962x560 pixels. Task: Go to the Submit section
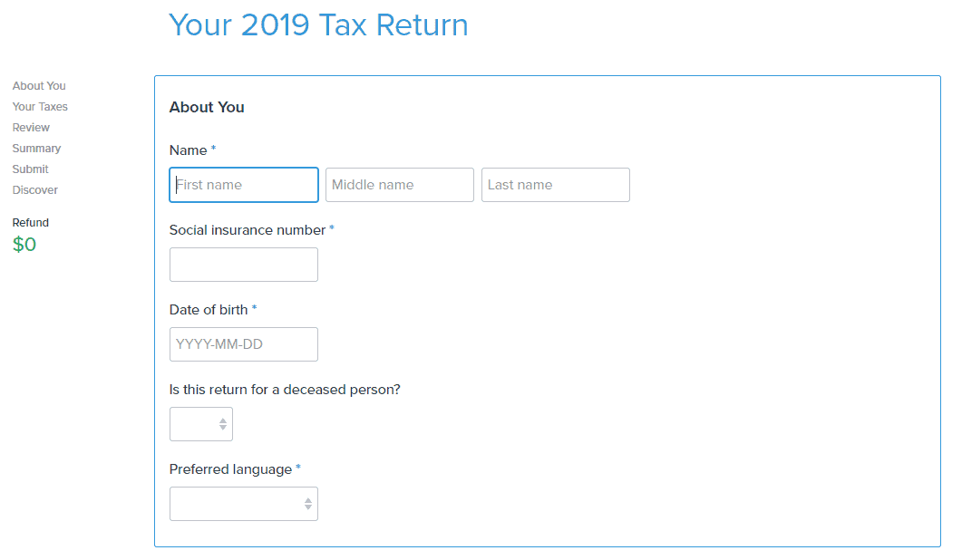(30, 169)
